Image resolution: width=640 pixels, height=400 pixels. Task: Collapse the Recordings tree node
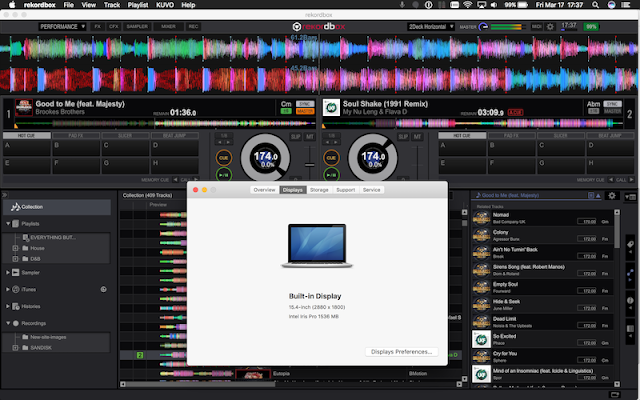8,323
